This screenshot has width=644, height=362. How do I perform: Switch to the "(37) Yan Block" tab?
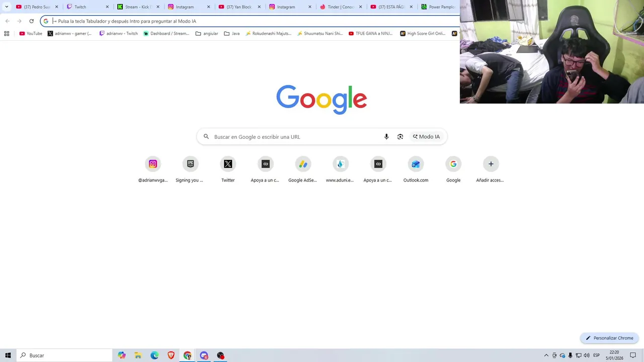239,7
